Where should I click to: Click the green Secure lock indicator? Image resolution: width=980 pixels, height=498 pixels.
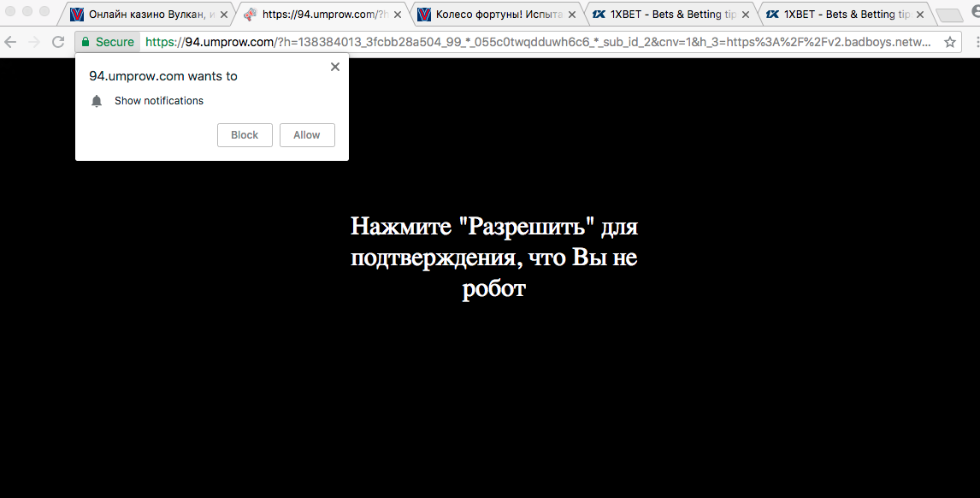[x=108, y=42]
